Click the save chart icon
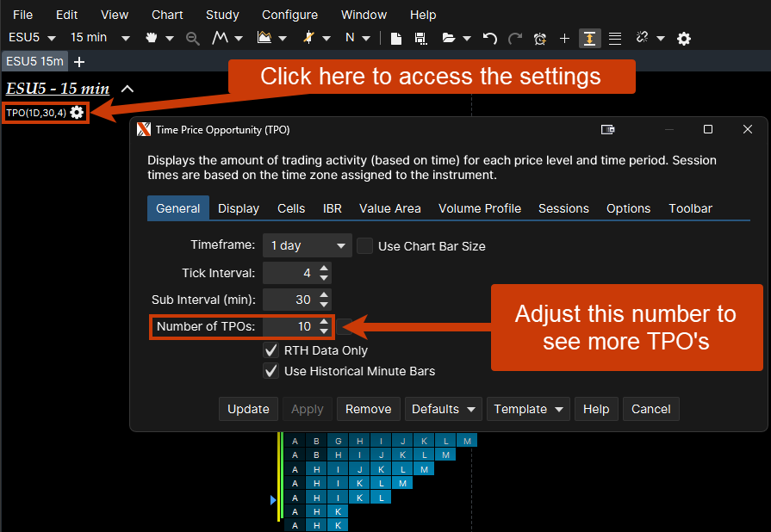 tap(420, 39)
